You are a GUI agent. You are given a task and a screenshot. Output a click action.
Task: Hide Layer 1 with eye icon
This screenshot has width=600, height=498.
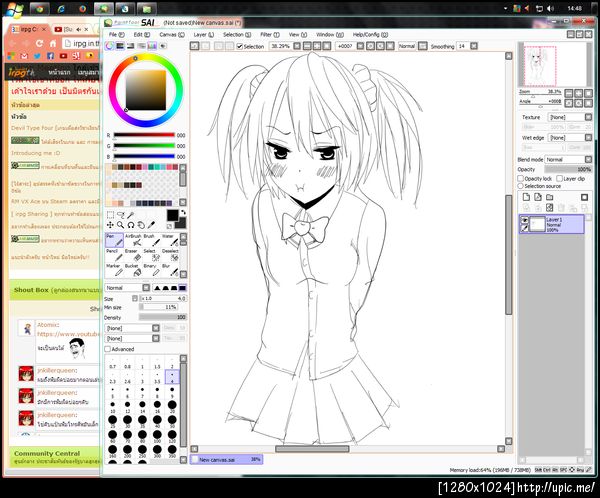point(524,220)
